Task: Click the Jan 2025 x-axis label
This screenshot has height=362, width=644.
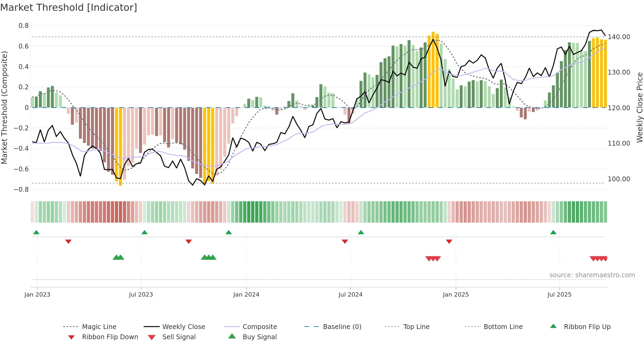Action: pyautogui.click(x=456, y=294)
